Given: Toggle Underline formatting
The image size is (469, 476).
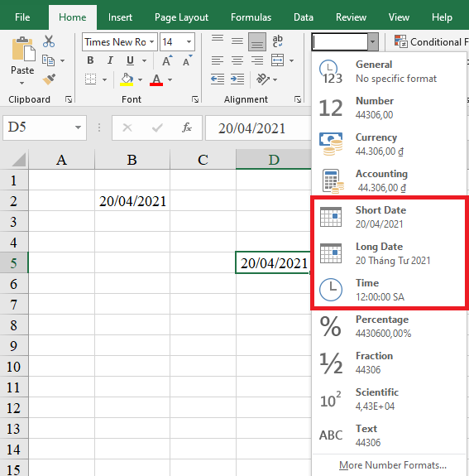Looking at the screenshot, I should 130,60.
